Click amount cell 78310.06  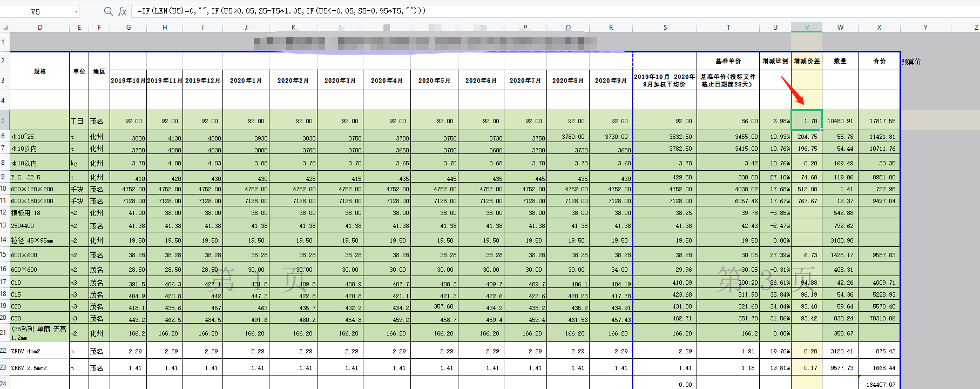click(x=879, y=318)
